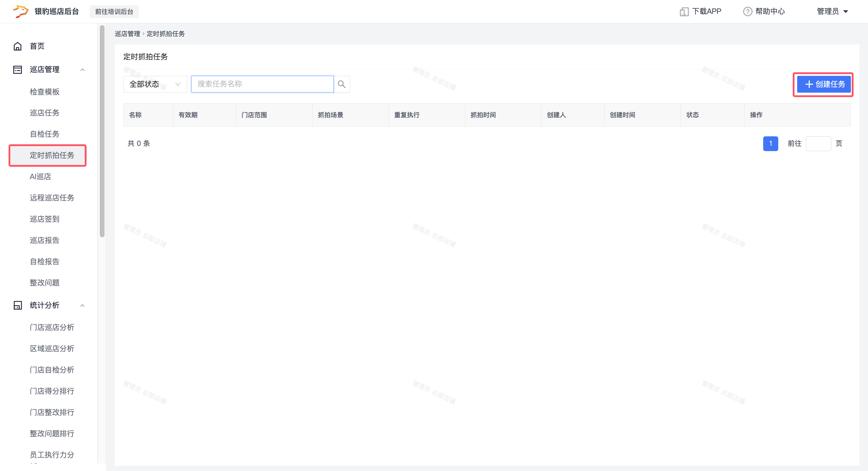The height and width of the screenshot is (471, 868).
Task: Click the home icon beside 首页
Action: 17,46
